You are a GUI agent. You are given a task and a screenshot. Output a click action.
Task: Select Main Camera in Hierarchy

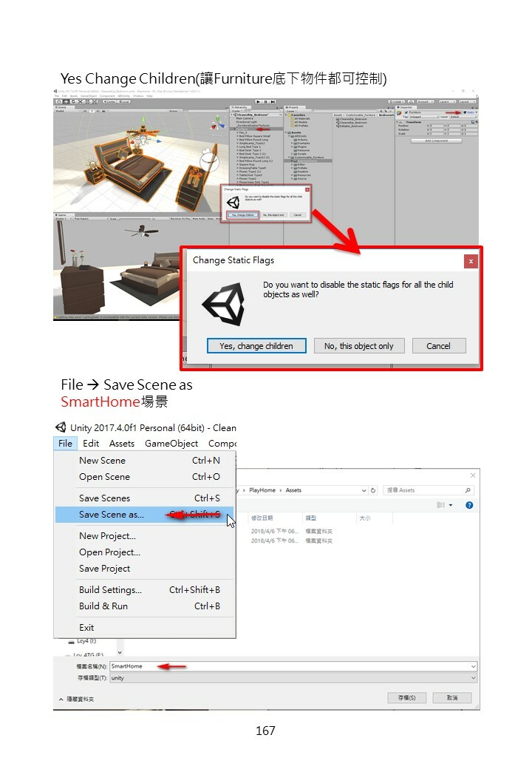click(x=245, y=119)
